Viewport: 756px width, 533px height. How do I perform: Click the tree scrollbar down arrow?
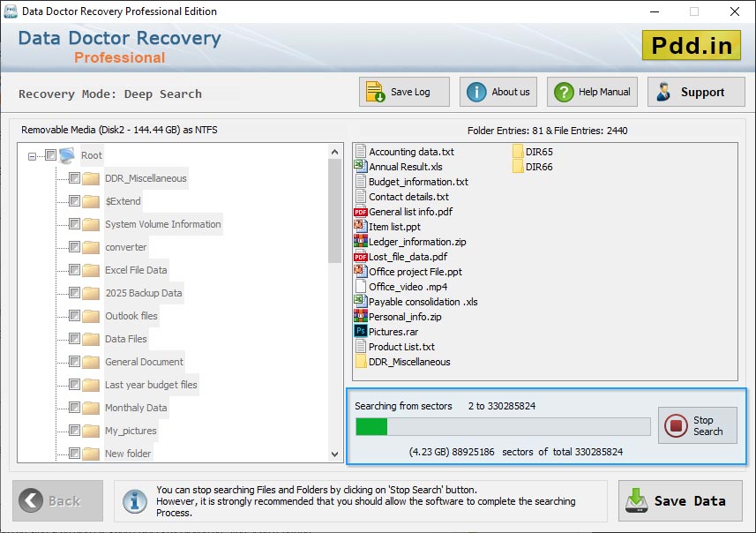tap(335, 454)
